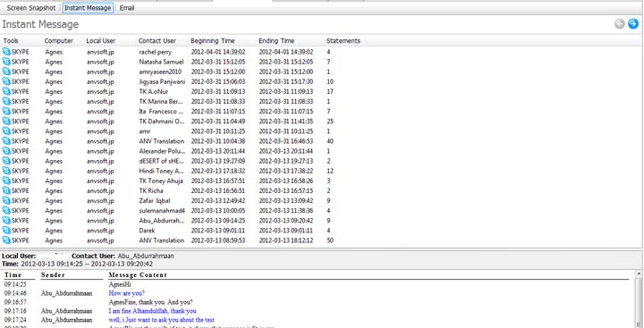
Task: Click statements count 50
Action: (330, 240)
